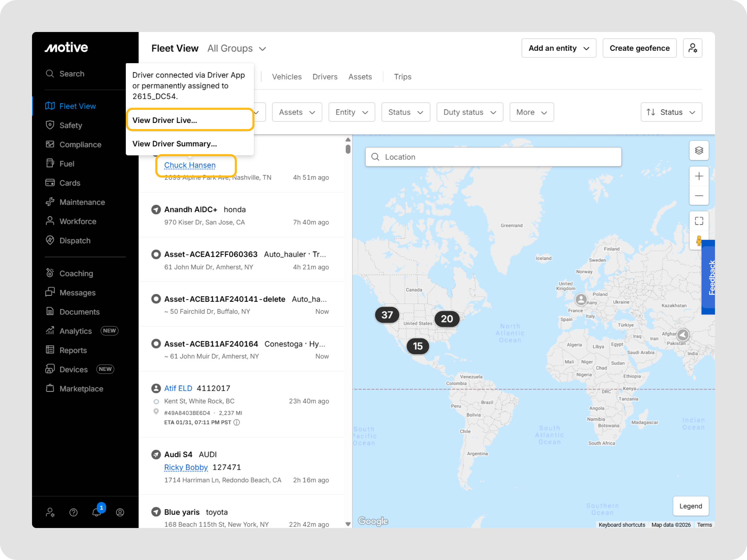Open notifications bell icon

pos(97,512)
